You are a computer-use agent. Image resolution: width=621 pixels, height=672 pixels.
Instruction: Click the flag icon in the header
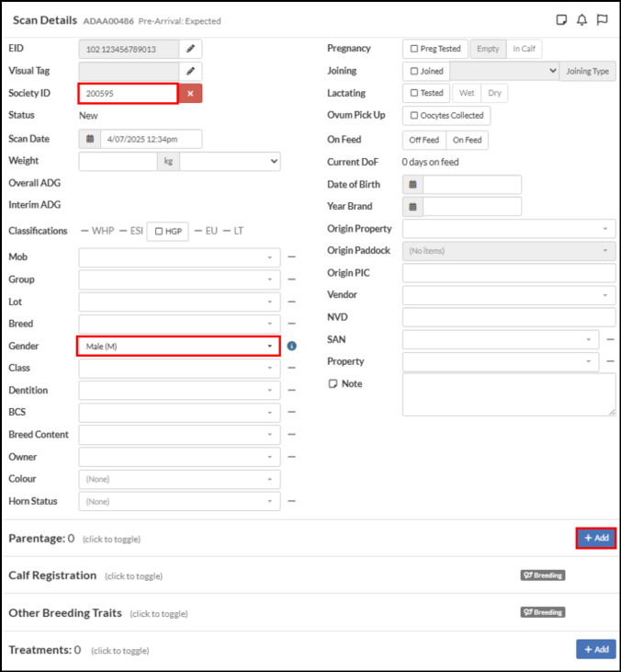[602, 20]
